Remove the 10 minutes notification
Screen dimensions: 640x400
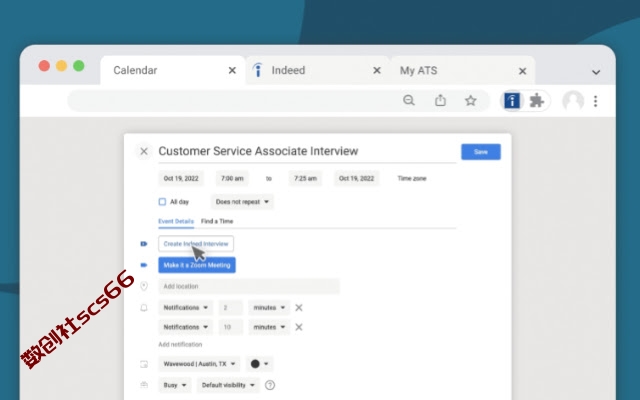tap(299, 327)
